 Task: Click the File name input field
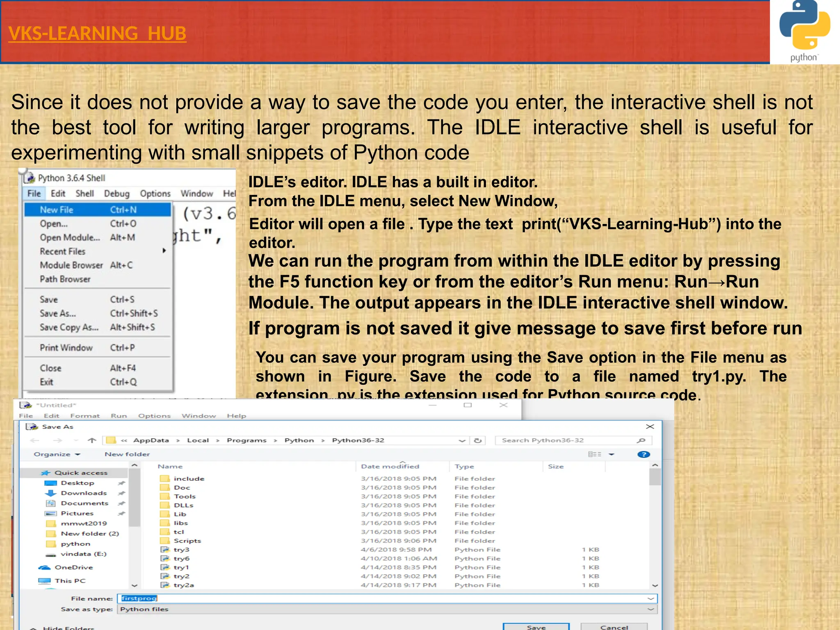(387, 598)
